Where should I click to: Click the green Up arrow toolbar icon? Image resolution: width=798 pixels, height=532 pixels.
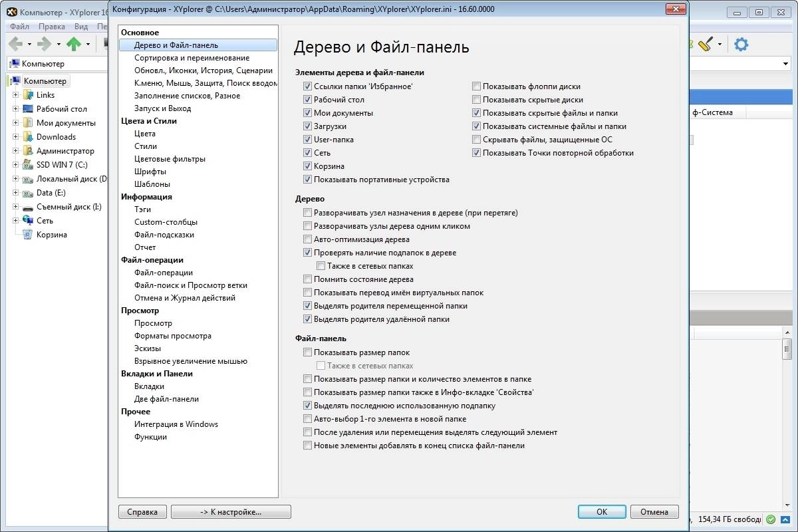tap(74, 44)
